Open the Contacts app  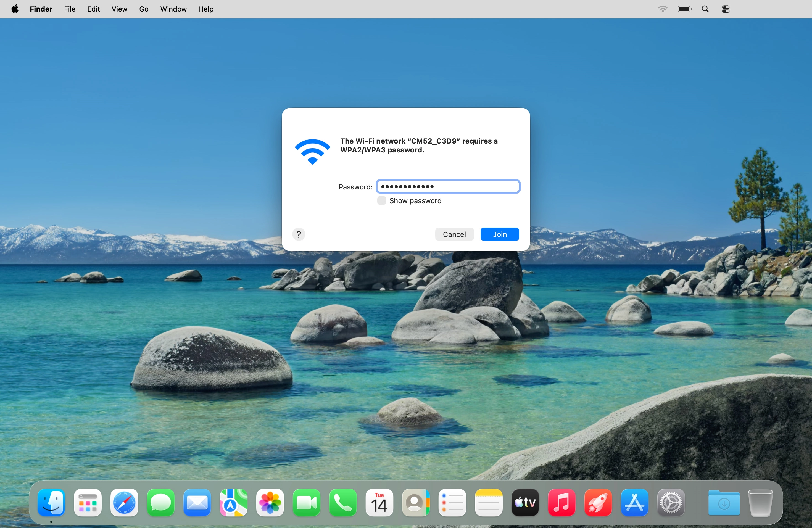tap(416, 503)
